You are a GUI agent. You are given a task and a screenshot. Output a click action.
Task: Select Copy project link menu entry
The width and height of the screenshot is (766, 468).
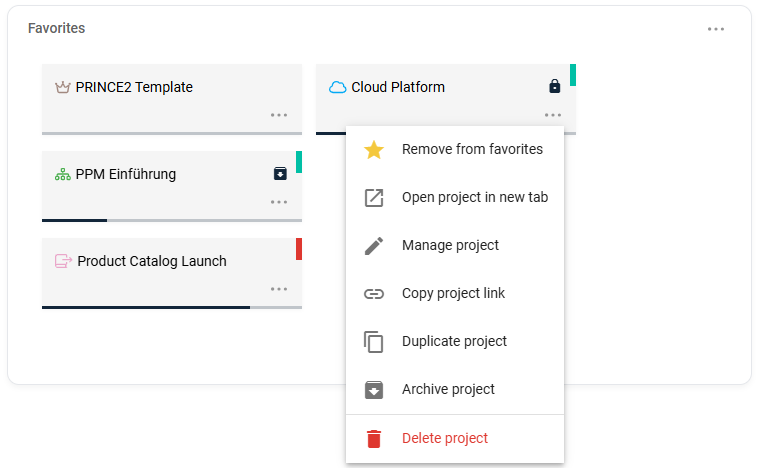tap(453, 294)
